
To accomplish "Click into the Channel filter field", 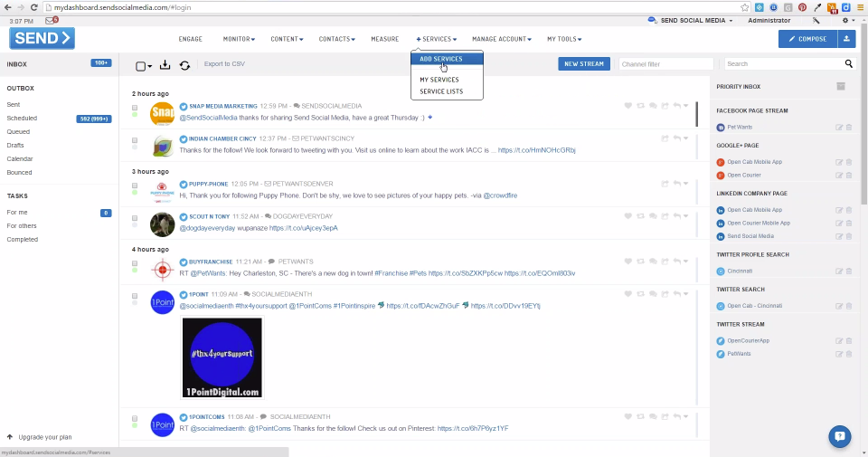I will click(x=665, y=64).
